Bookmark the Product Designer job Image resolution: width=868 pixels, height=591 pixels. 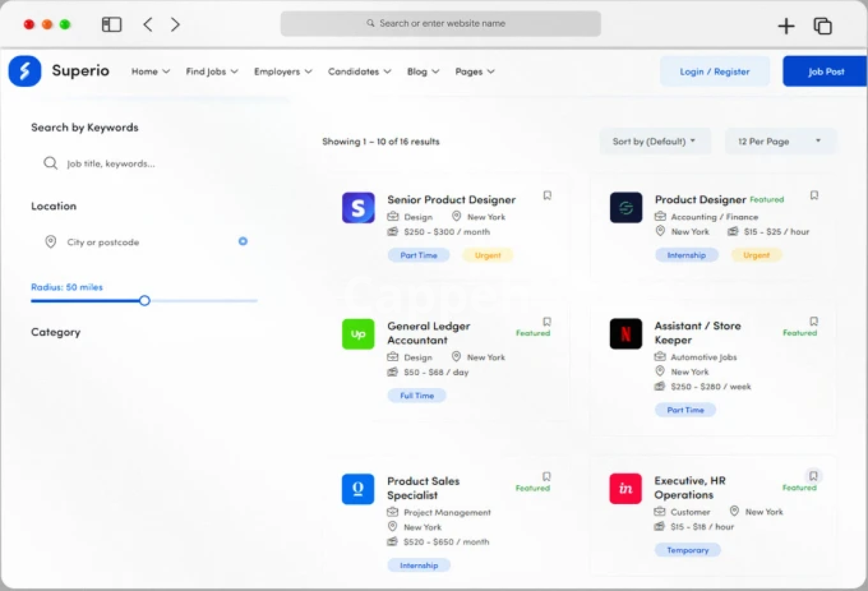pyautogui.click(x=814, y=195)
